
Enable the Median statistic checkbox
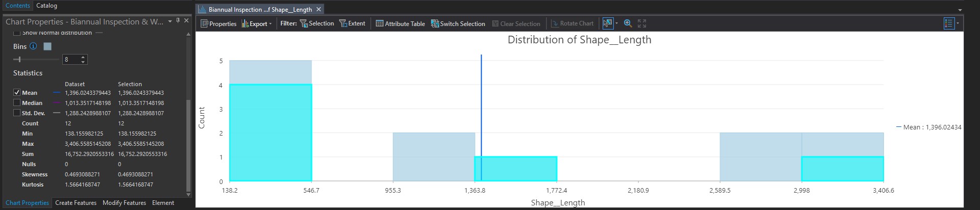(x=17, y=103)
